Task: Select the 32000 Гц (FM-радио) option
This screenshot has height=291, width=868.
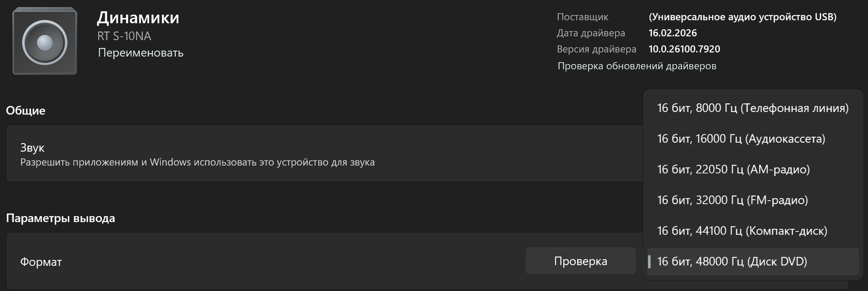Action: coord(732,200)
